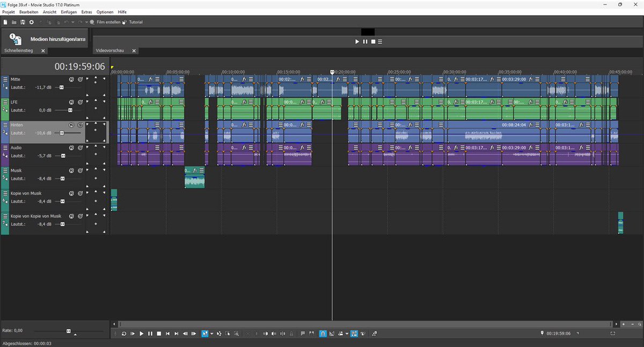Image resolution: width=644 pixels, height=347 pixels.
Task: Open the Audio track hamburger menu
Action: pyautogui.click(x=5, y=147)
